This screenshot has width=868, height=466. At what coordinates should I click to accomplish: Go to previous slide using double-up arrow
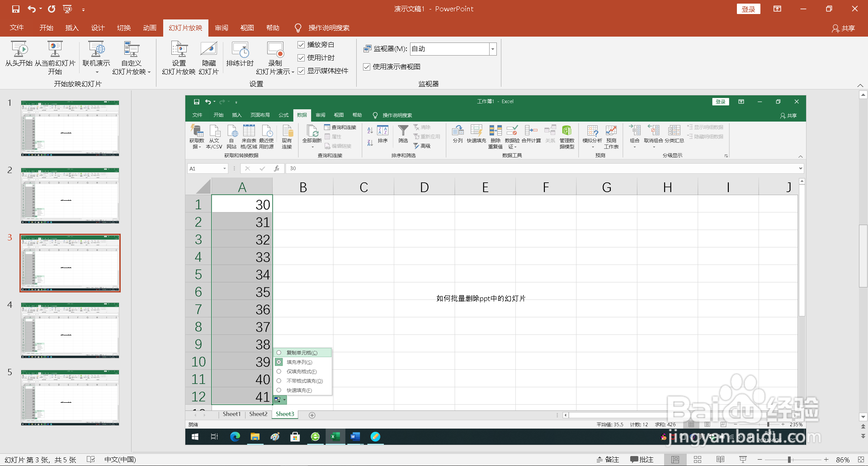(863, 427)
